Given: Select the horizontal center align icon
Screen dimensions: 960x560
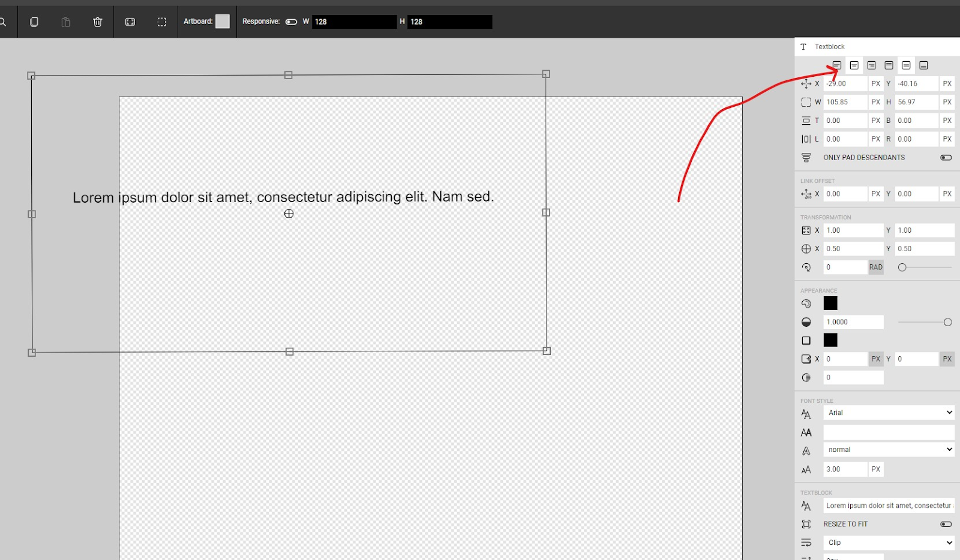Looking at the screenshot, I should (x=854, y=65).
